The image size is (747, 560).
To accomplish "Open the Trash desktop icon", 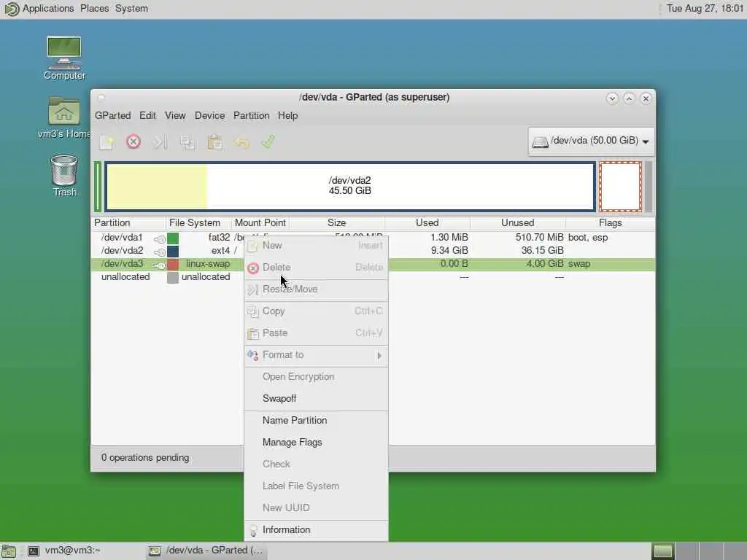I will (x=64, y=176).
